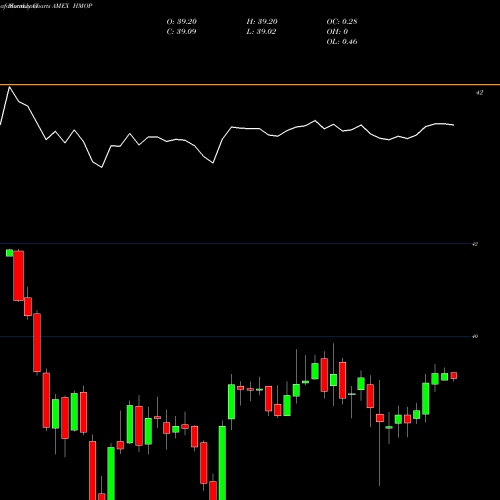Click the open price value O: 39.20
The image size is (500, 500).
[x=182, y=22]
